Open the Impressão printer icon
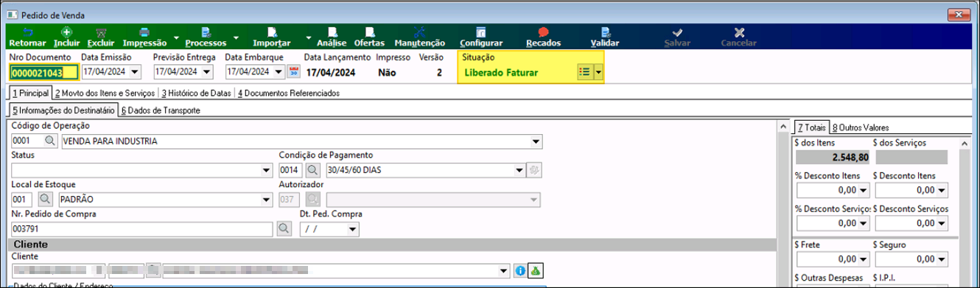The image size is (980, 288). [x=144, y=32]
